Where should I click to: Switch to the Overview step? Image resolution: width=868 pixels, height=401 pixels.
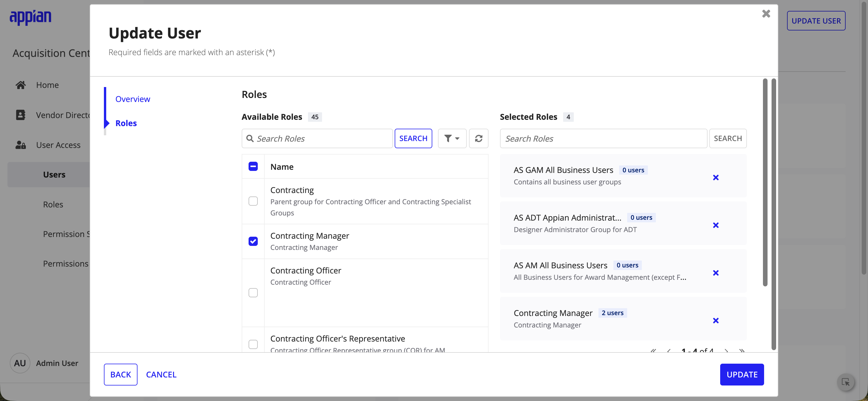(x=133, y=99)
